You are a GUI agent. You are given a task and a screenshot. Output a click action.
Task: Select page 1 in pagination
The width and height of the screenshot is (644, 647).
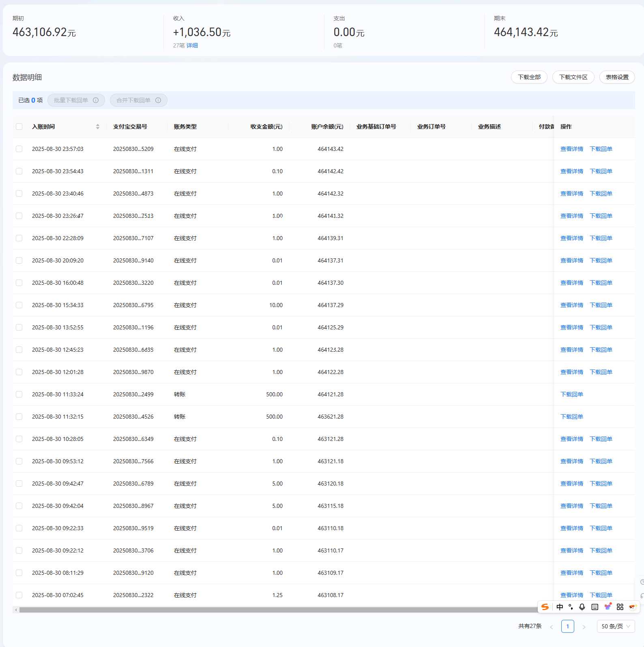tap(568, 626)
